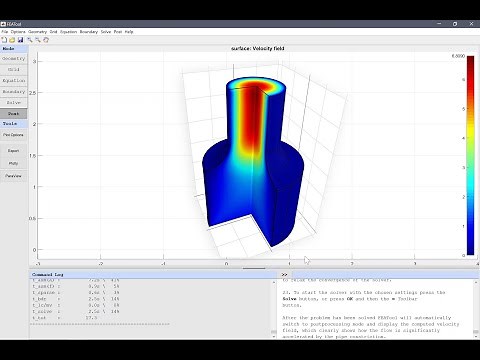
Task: Maximize the FEATool window
Action: (x=455, y=24)
